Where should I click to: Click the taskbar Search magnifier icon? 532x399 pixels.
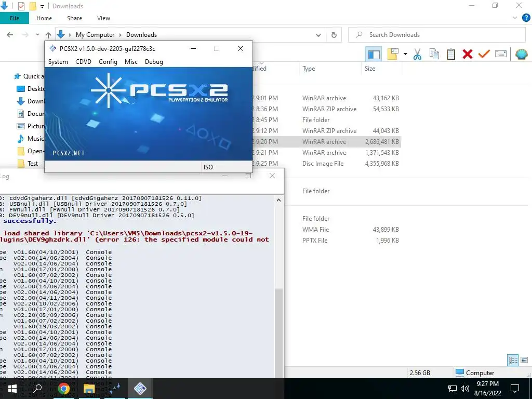pyautogui.click(x=37, y=389)
